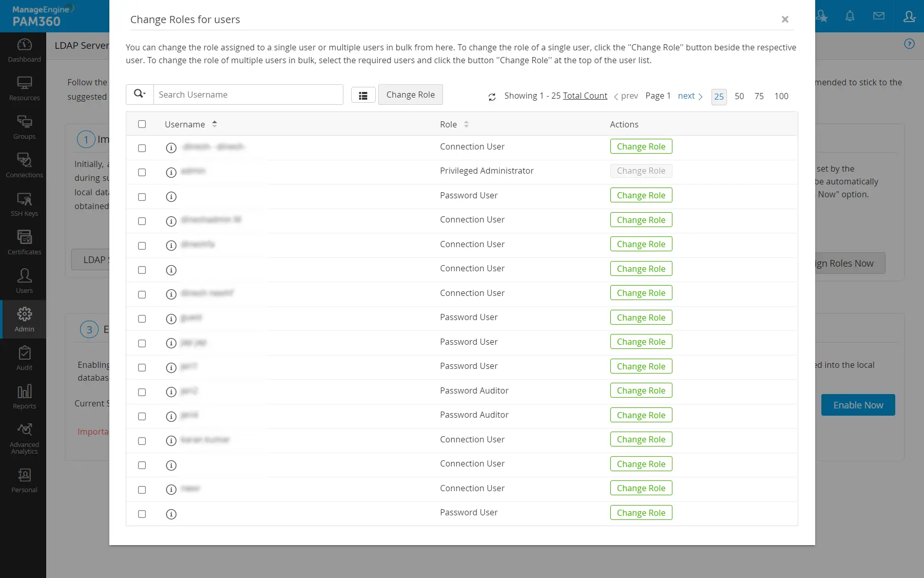924x578 pixels.
Task: Select all users with the header checkbox
Action: 142,124
